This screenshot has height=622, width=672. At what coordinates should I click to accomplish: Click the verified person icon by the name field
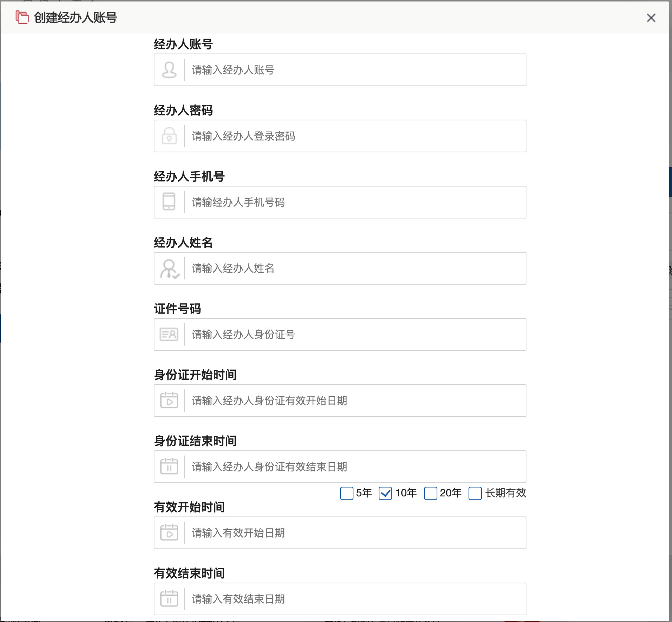click(169, 268)
